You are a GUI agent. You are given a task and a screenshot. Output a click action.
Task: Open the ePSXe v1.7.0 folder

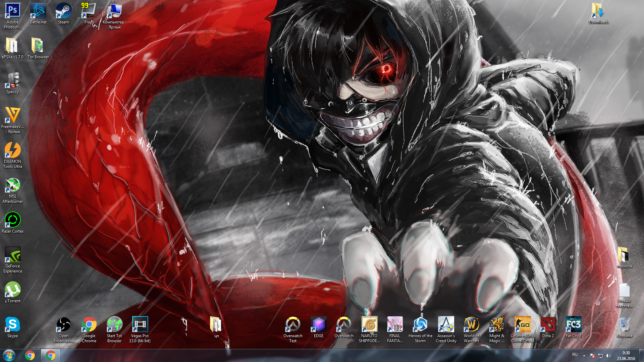12,49
